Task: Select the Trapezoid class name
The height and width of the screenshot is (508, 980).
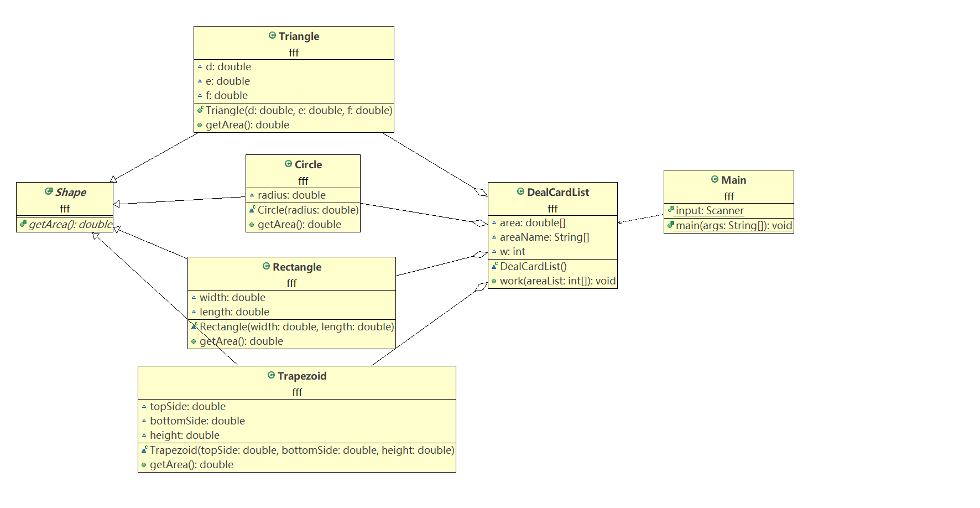Action: (302, 376)
